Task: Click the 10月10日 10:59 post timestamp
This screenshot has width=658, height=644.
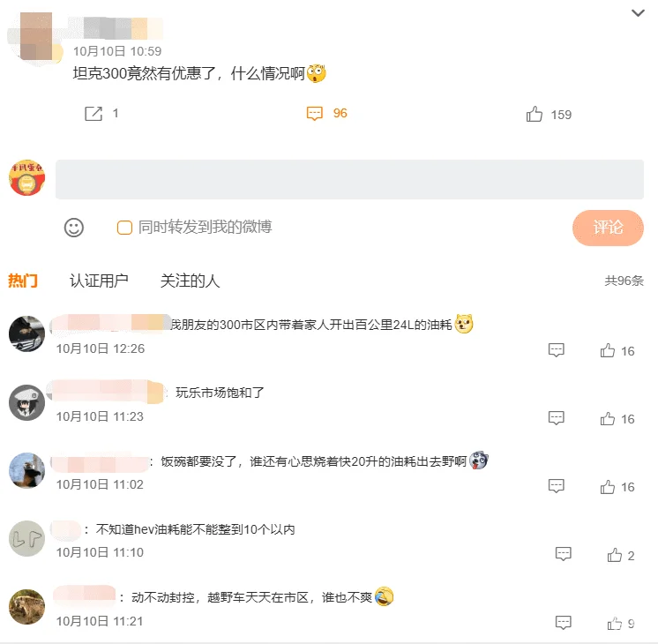Action: pos(117,51)
